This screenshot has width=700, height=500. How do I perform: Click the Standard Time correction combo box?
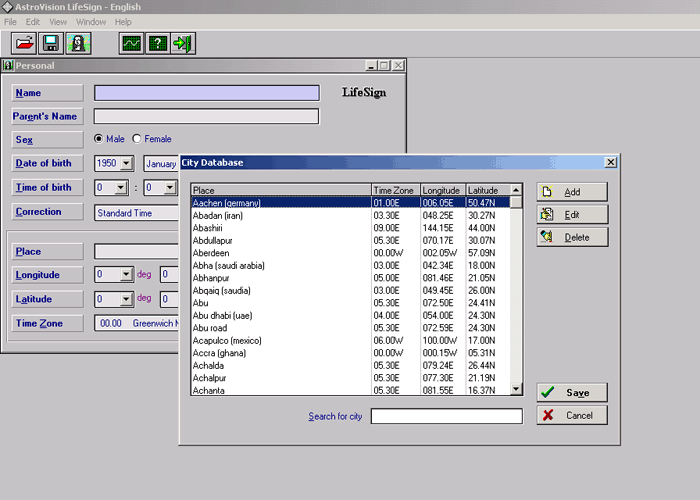click(x=137, y=213)
